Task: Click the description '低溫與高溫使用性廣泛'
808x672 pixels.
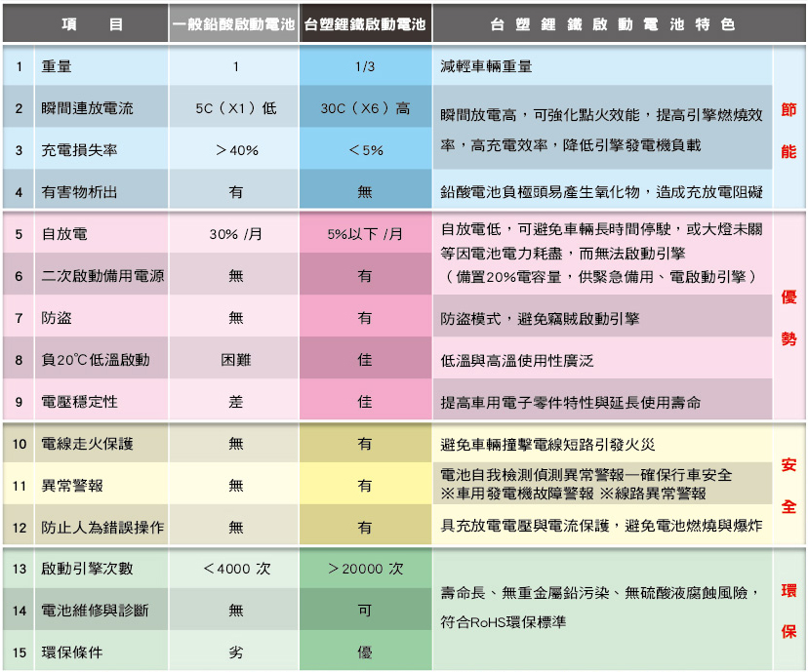Action: pyautogui.click(x=517, y=361)
